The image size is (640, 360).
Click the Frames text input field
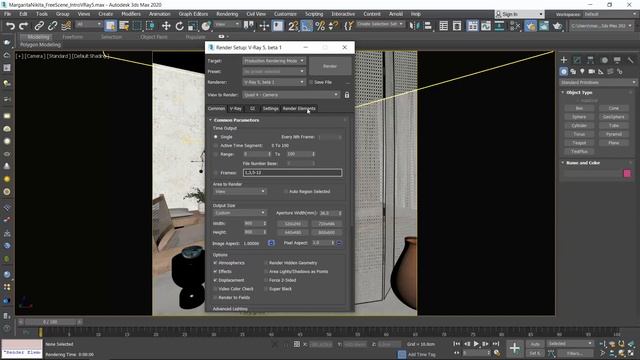click(292, 173)
